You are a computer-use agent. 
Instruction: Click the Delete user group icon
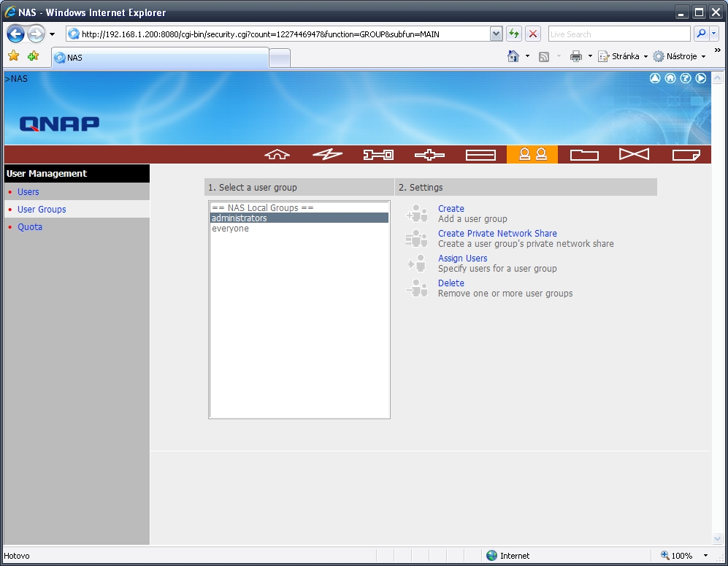417,288
